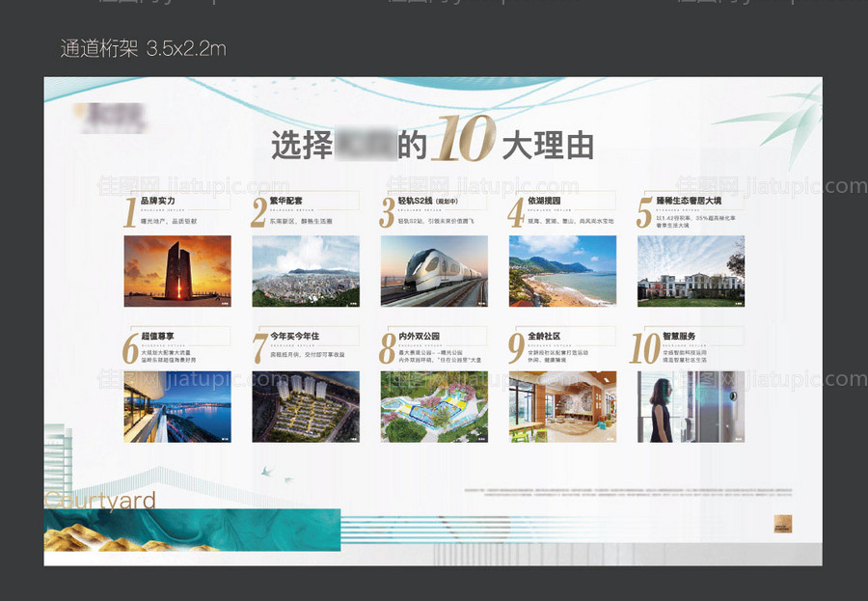Click the gold number 1 beside 品牌实力
The width and height of the screenshot is (868, 601).
click(x=128, y=210)
